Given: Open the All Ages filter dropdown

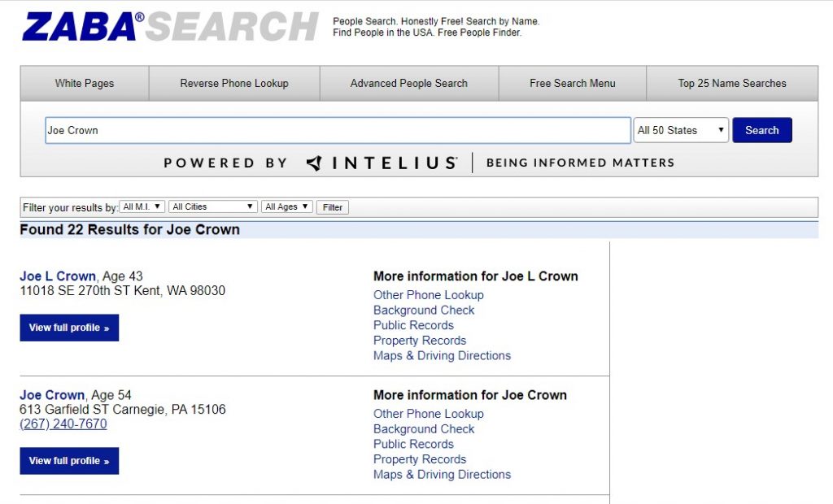Looking at the screenshot, I should click(x=286, y=206).
